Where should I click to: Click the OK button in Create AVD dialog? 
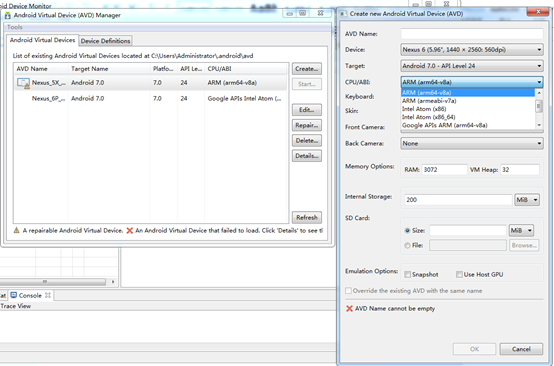475,349
